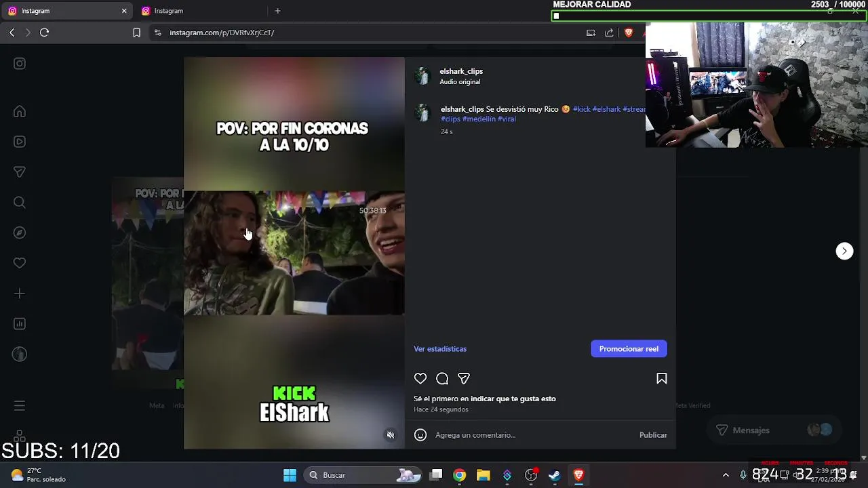Image resolution: width=868 pixels, height=488 pixels.
Task: Open #clips hashtag in caption
Action: click(x=450, y=119)
